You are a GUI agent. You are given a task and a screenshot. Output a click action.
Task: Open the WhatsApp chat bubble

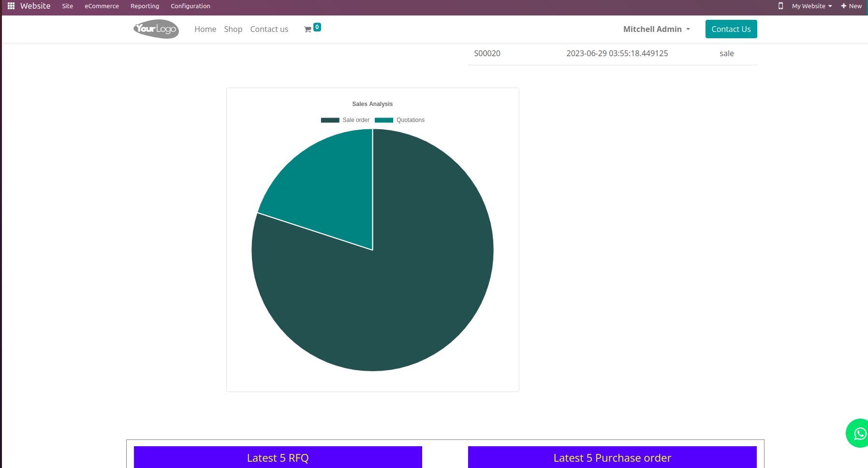click(859, 433)
